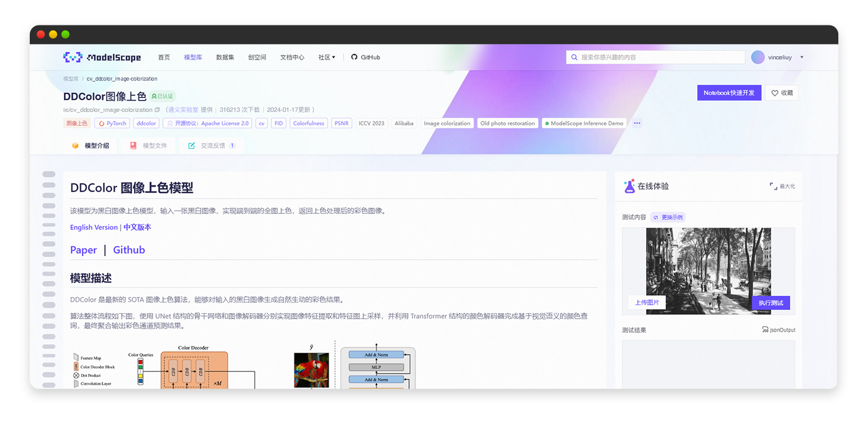
Task: Click the ModelScope Inference Demo tag
Action: [584, 123]
